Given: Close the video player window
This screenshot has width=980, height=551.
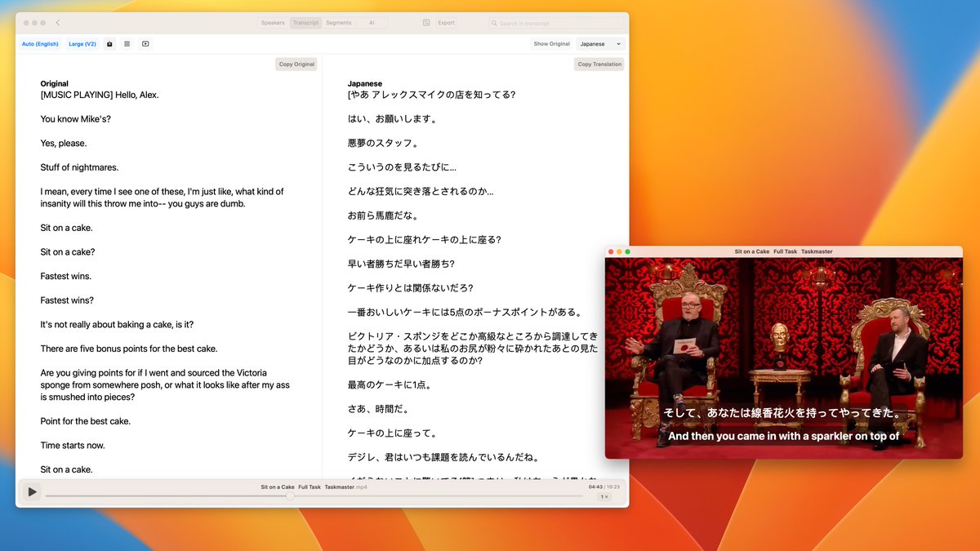Looking at the screenshot, I should [x=611, y=251].
